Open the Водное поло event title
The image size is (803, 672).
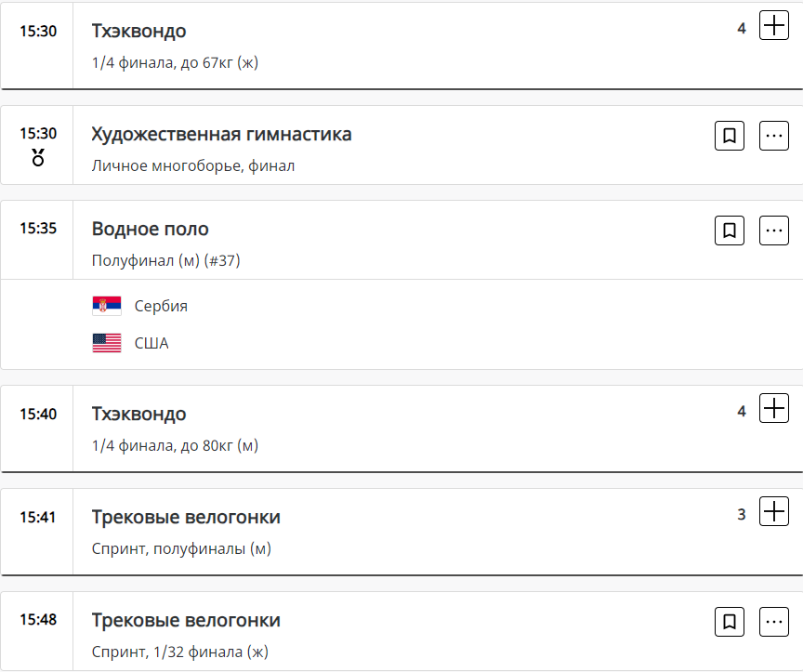point(151,229)
